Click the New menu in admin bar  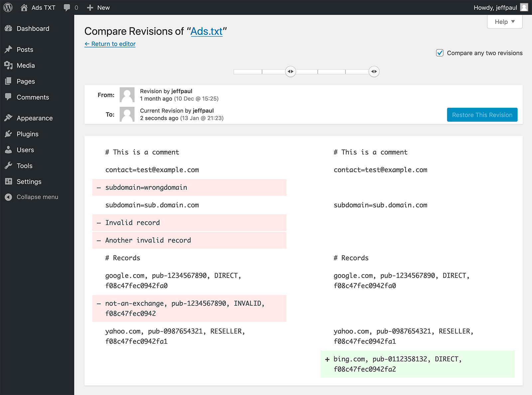click(98, 8)
